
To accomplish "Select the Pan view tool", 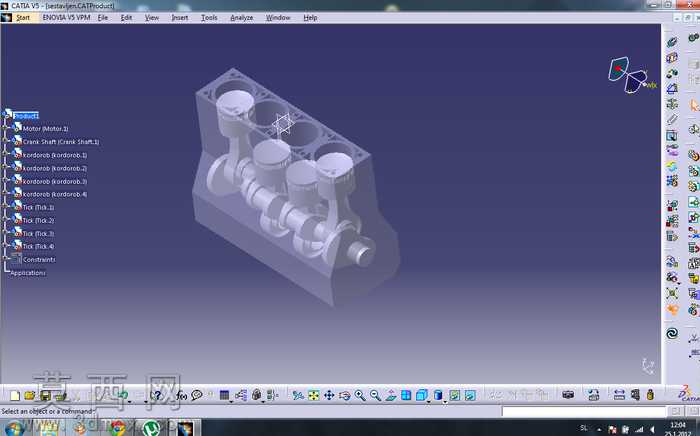I will 329,395.
